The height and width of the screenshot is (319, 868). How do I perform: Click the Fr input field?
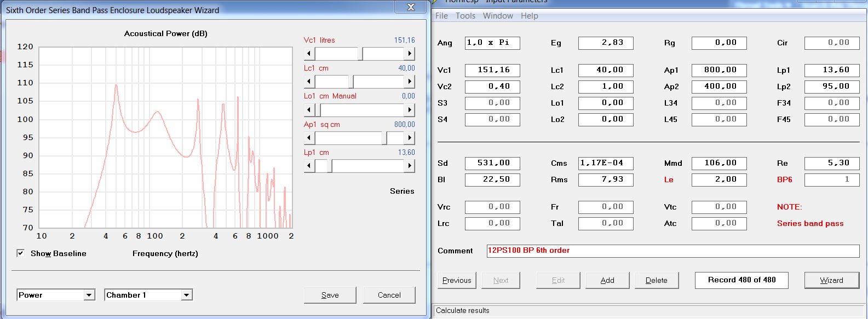point(606,207)
